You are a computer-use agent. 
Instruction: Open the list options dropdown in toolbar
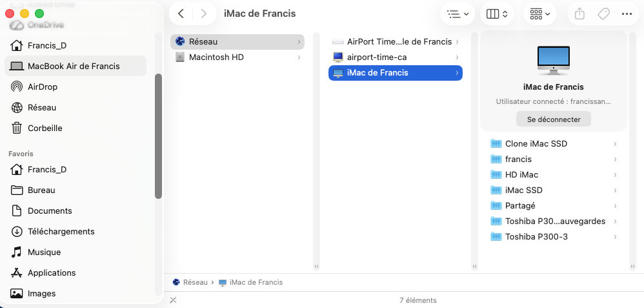(x=458, y=14)
